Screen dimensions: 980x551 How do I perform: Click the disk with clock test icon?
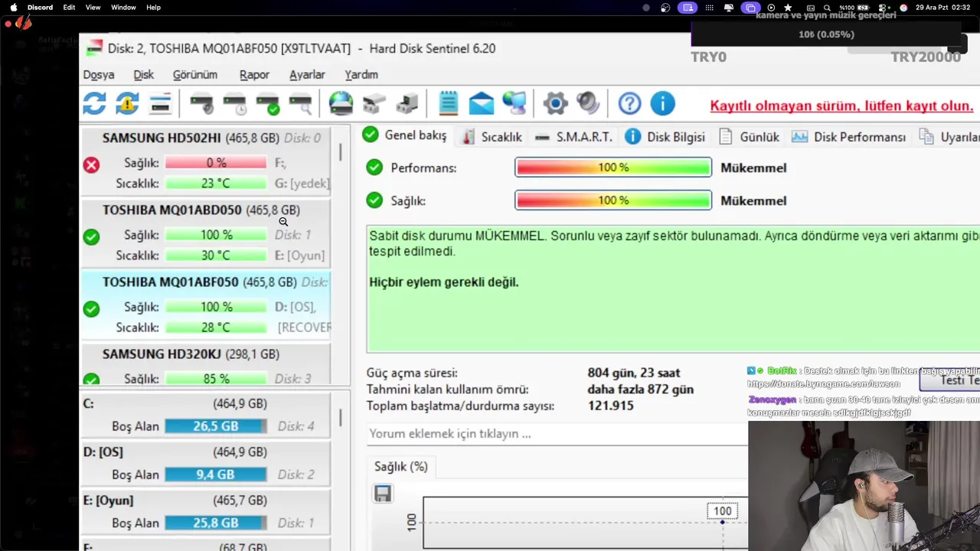(x=235, y=103)
